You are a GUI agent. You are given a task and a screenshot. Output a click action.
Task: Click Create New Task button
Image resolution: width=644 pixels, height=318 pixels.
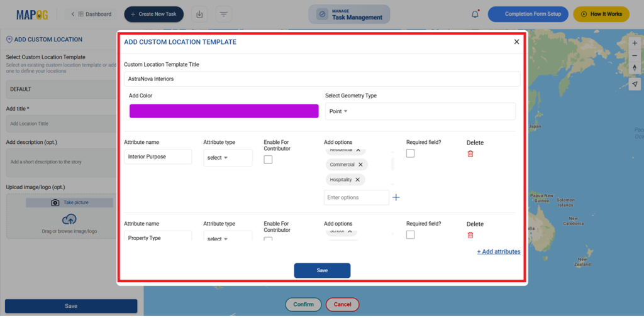click(x=154, y=14)
